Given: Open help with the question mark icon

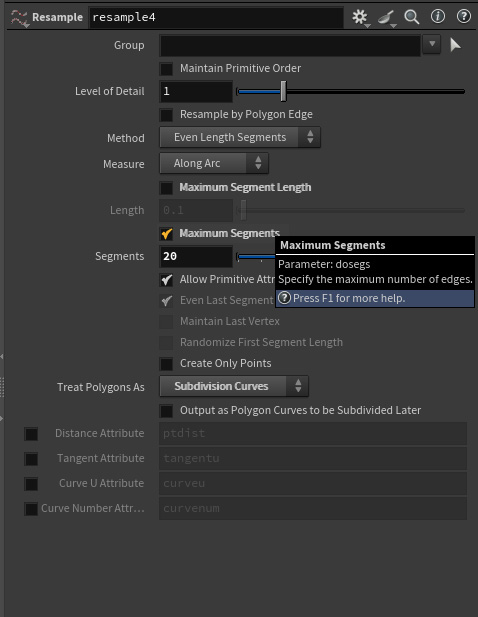Looking at the screenshot, I should coord(464,17).
